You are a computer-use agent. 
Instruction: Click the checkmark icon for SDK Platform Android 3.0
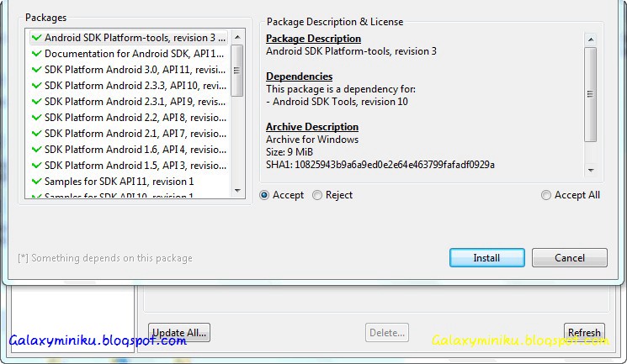(x=36, y=70)
